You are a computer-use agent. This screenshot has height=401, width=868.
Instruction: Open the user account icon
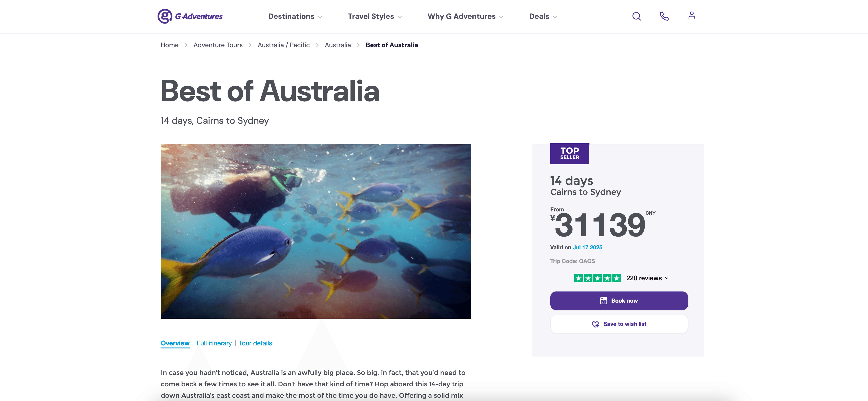[x=691, y=16]
